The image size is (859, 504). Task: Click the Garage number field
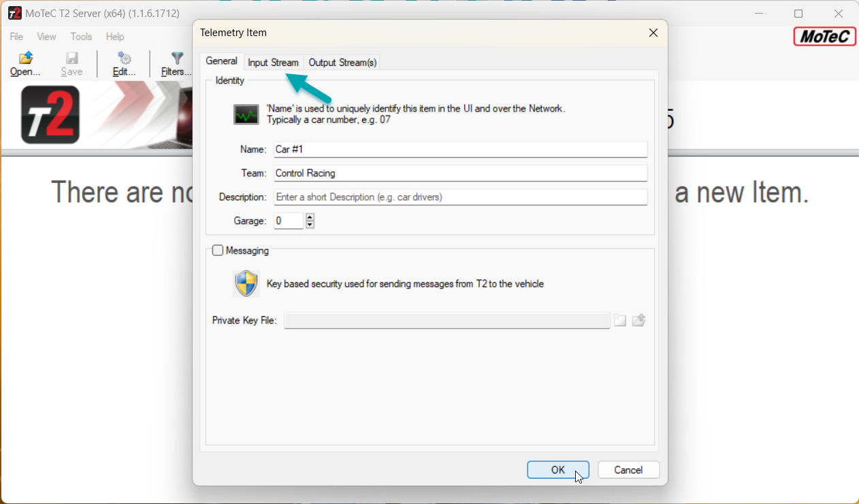tap(289, 220)
